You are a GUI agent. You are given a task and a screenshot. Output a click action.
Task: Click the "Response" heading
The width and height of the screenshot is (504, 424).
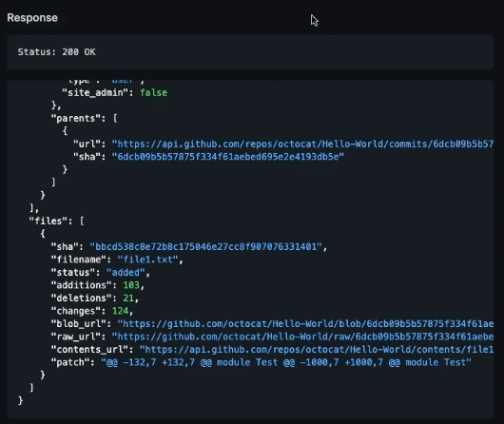32,18
